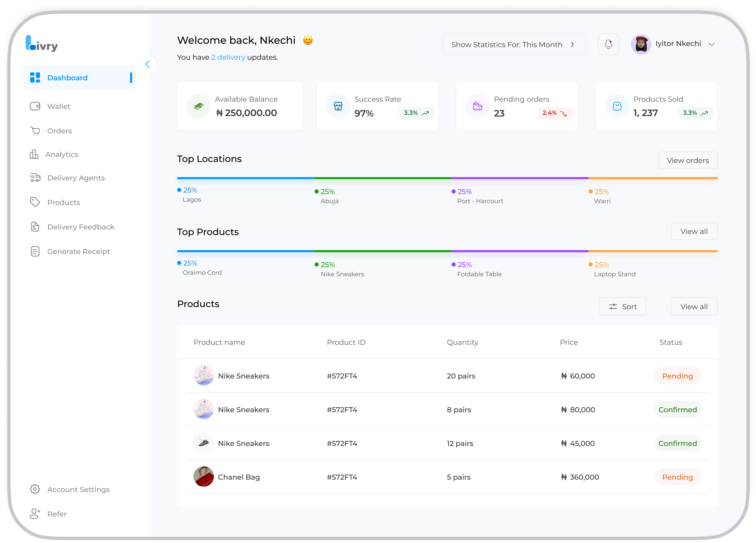
Task: Click View all for Products table
Action: tap(694, 307)
